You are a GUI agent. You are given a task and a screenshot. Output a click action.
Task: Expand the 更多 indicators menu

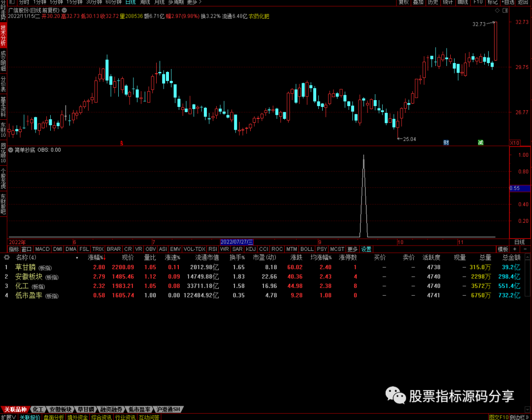pyautogui.click(x=353, y=249)
